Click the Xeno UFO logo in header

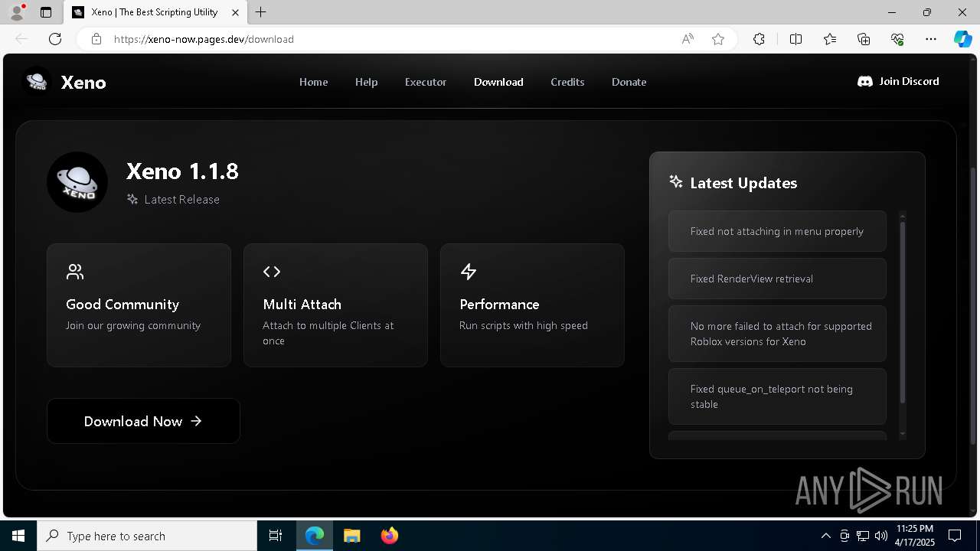coord(37,81)
